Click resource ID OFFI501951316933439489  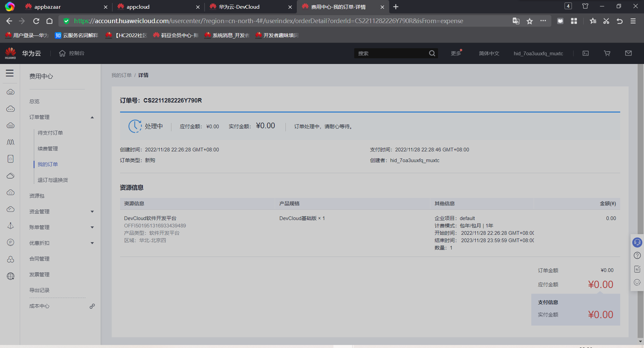(x=155, y=226)
